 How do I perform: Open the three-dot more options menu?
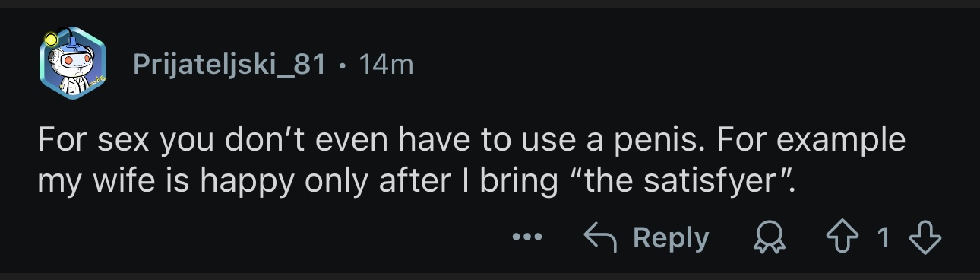[527, 238]
